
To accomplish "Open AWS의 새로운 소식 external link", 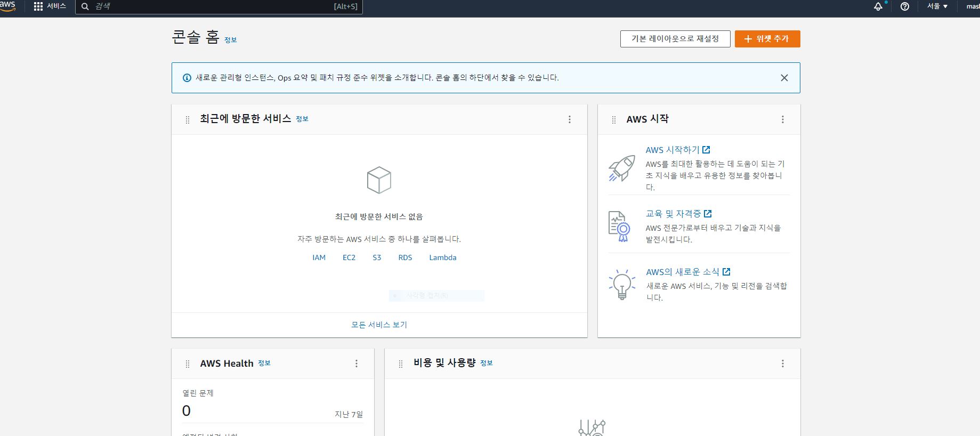I will (x=688, y=272).
